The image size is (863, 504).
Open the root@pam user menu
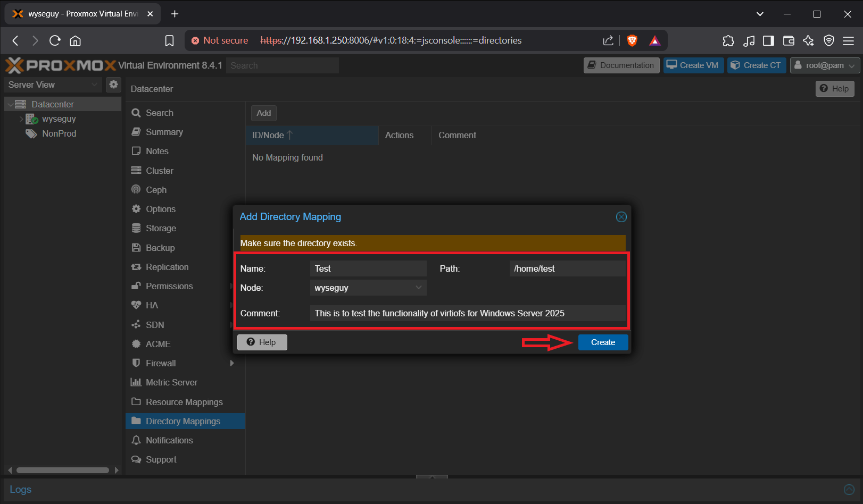(825, 65)
